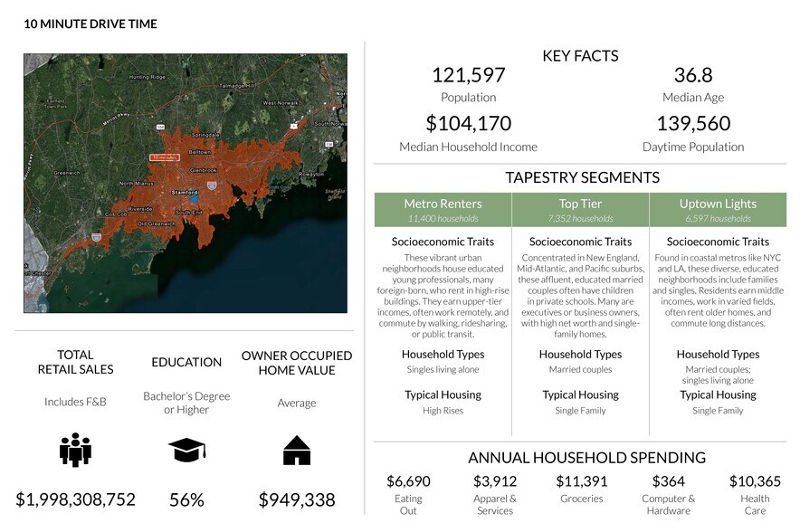The width and height of the screenshot is (800, 532).
Task: Click '7,352 households' under Top Tier
Action: [x=580, y=219]
